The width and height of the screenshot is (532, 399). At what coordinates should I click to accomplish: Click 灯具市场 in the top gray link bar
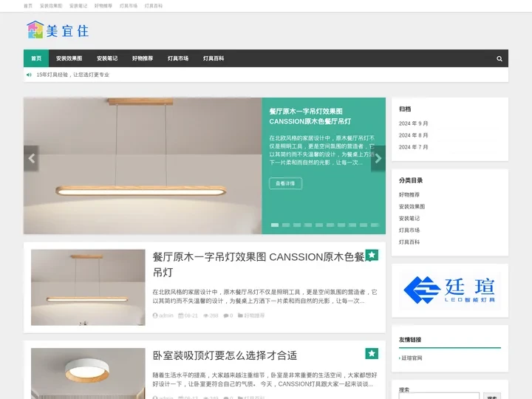coord(129,6)
